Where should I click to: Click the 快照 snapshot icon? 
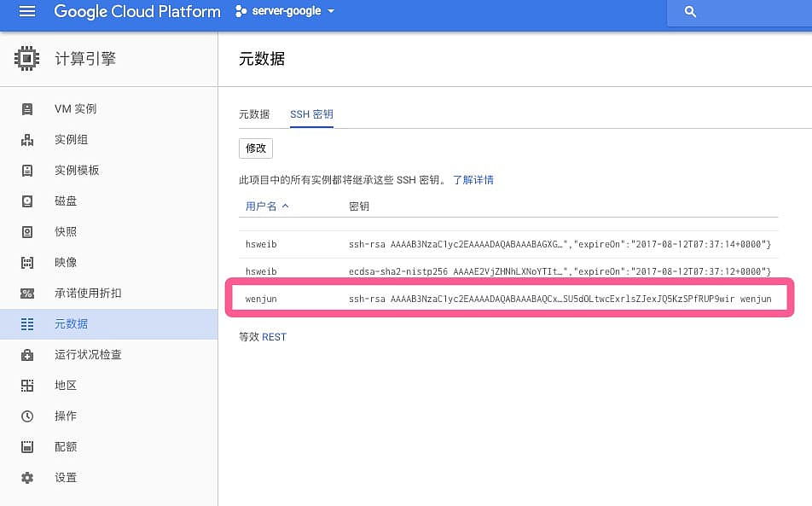27,232
